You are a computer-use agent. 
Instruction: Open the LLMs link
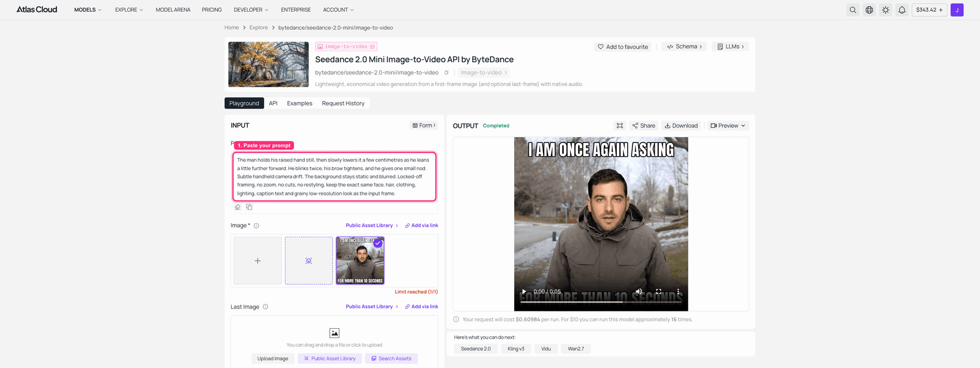click(730, 47)
